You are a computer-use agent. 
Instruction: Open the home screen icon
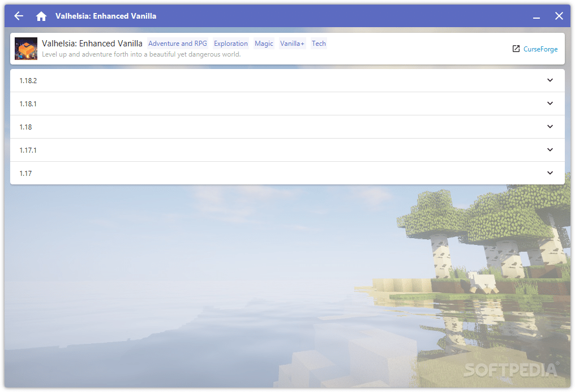pyautogui.click(x=41, y=16)
